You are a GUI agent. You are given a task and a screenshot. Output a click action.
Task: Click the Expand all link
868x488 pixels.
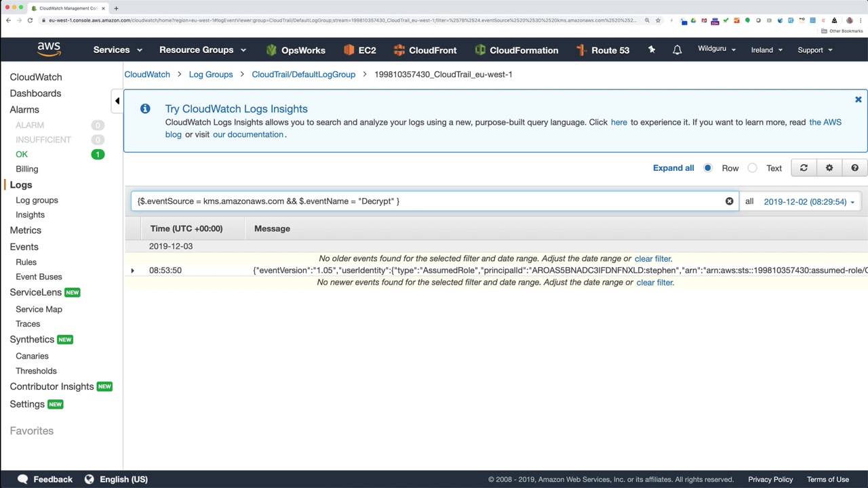[673, 168]
